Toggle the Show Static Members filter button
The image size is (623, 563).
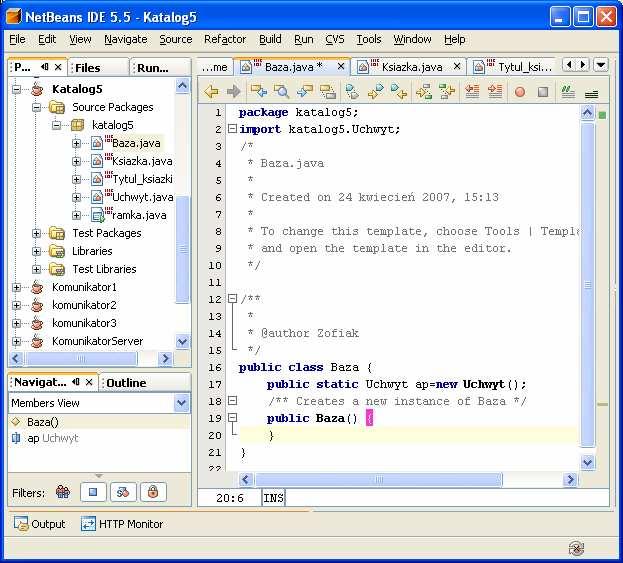coord(123,492)
